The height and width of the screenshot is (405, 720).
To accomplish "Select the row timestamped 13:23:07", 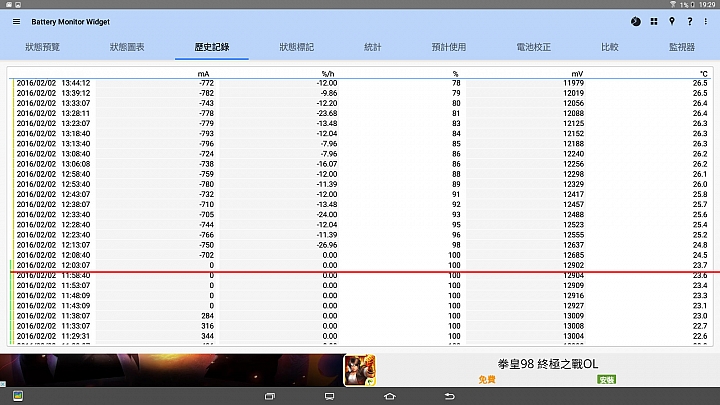I will 360,124.
